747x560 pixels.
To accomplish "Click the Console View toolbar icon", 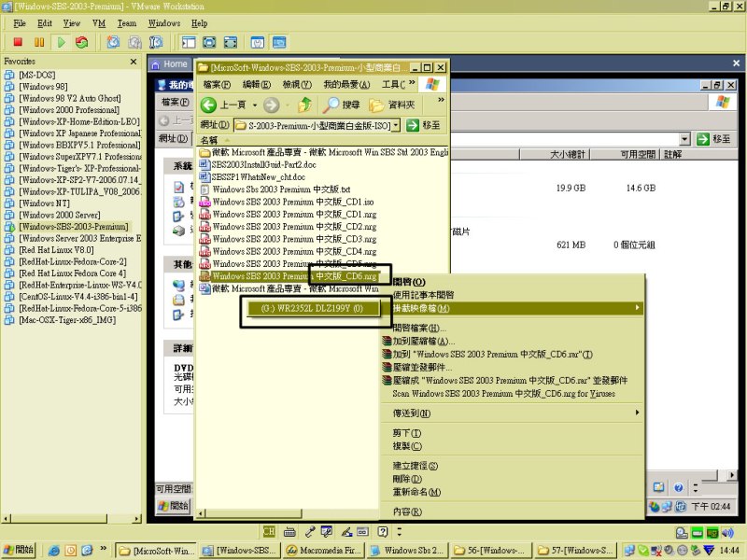I will pos(279,42).
